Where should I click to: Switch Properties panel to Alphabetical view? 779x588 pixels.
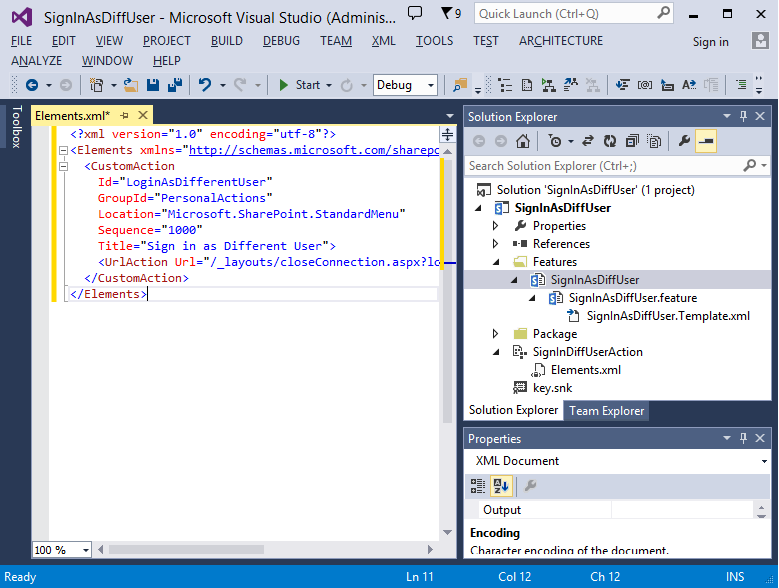point(501,486)
